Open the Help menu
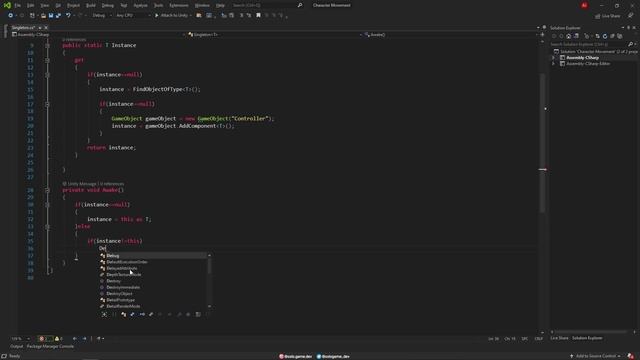 click(x=220, y=6)
